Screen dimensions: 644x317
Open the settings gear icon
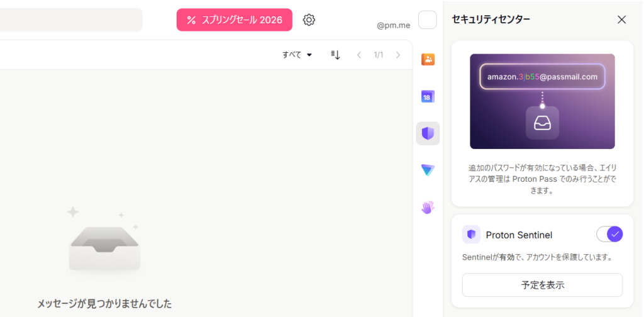pos(309,19)
